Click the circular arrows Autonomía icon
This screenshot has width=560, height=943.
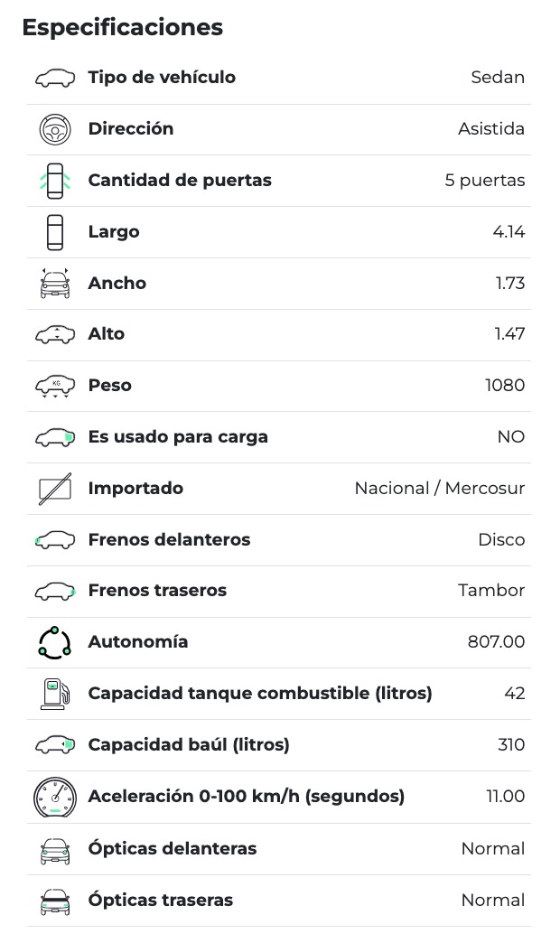coord(55,642)
